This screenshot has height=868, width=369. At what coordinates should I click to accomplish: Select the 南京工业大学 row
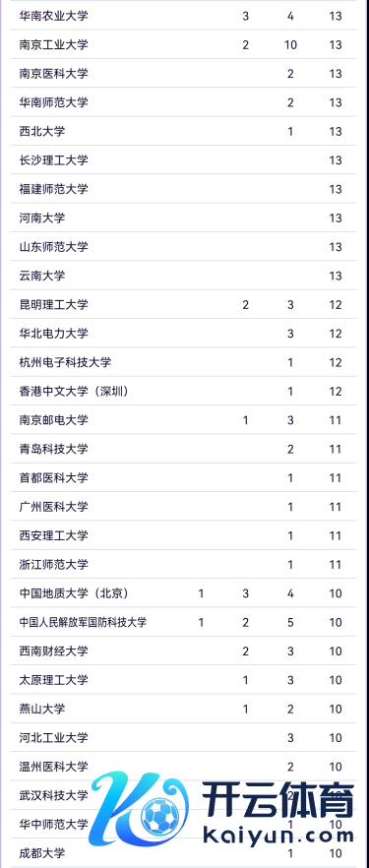[x=184, y=44]
